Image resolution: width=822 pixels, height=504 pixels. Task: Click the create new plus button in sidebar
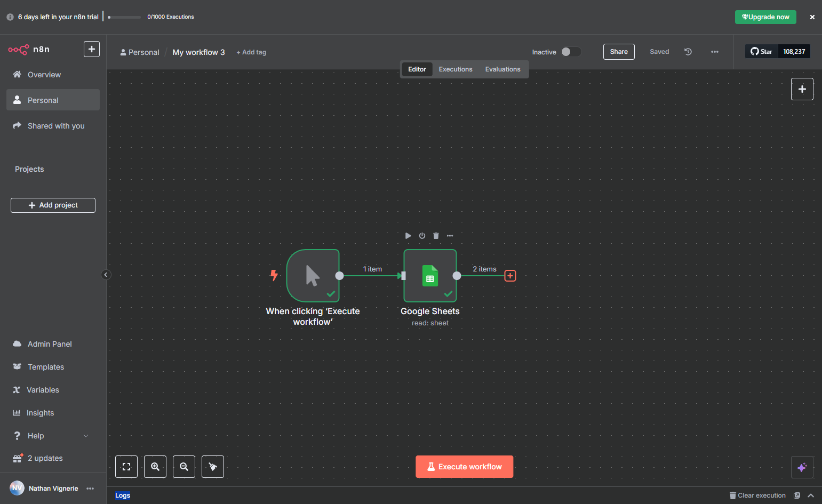tap(92, 49)
